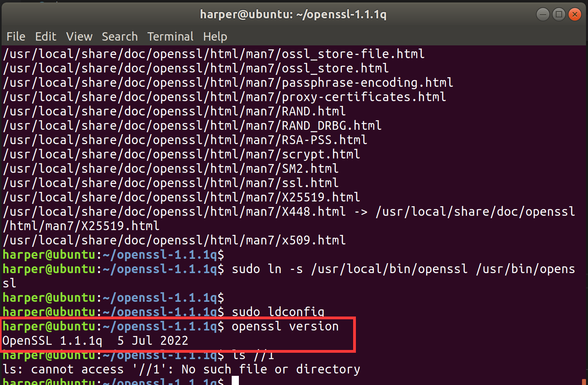The image size is (588, 385).
Task: Click the RAND_DRBG.html path line
Action: point(192,126)
